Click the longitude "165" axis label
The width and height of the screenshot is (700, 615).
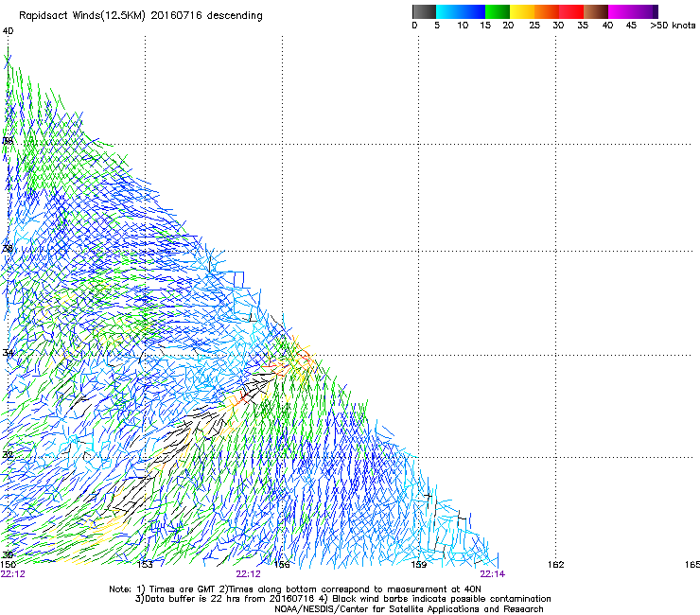(692, 565)
